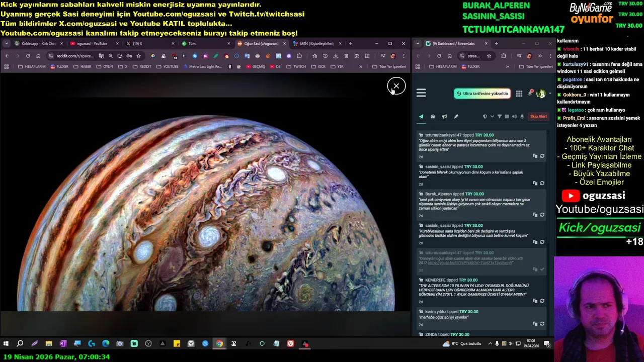Replay the Burak_Alperen tip alert
The width and height of the screenshot is (644, 362).
coord(542,215)
